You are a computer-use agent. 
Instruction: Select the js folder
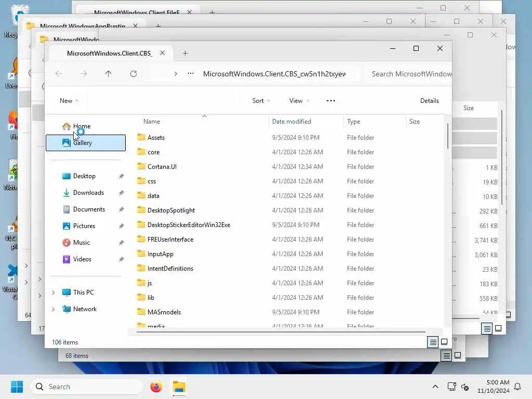149,283
